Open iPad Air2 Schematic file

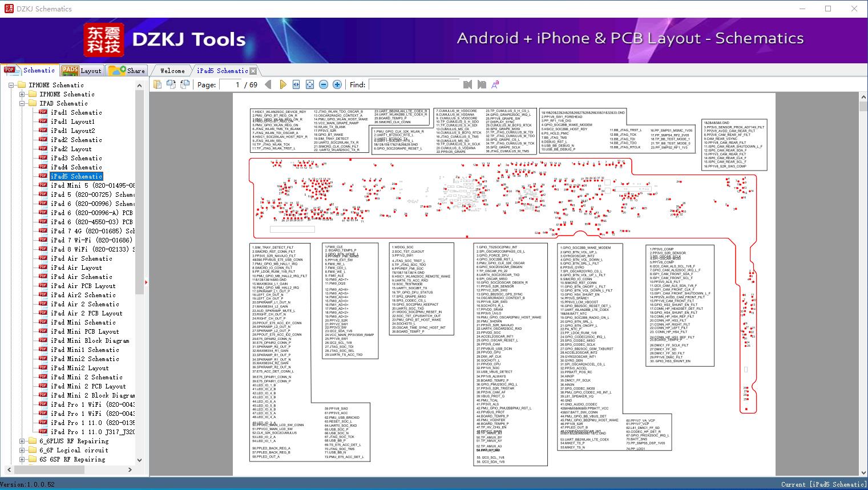click(x=83, y=295)
